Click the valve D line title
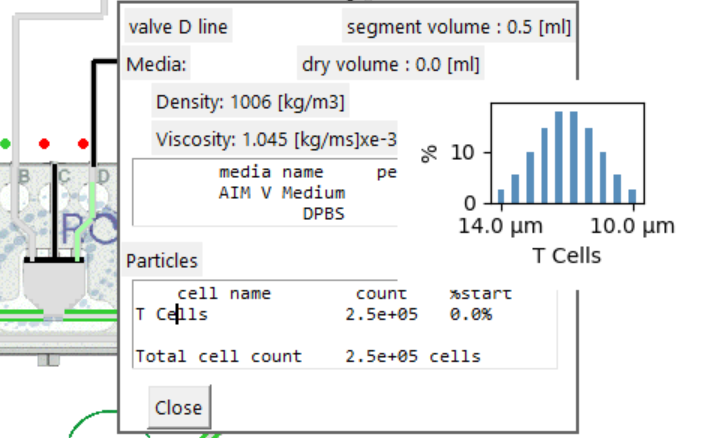702x438 pixels. [178, 27]
